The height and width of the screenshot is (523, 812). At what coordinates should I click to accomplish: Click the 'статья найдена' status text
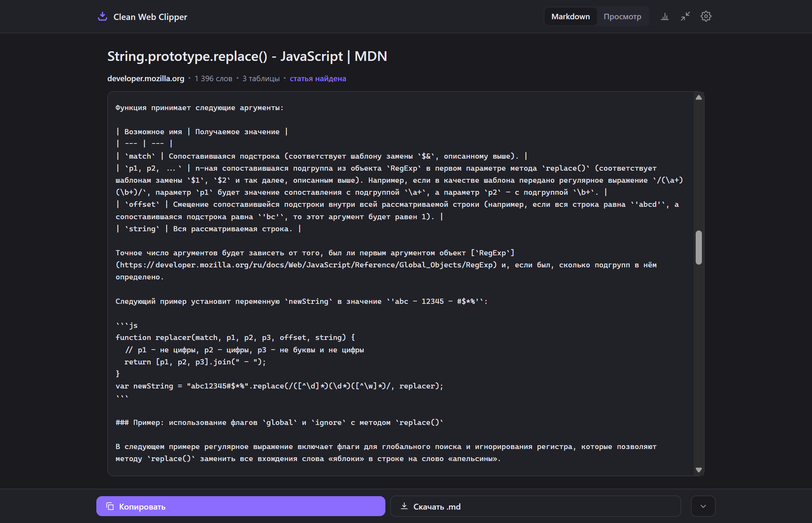pos(318,78)
